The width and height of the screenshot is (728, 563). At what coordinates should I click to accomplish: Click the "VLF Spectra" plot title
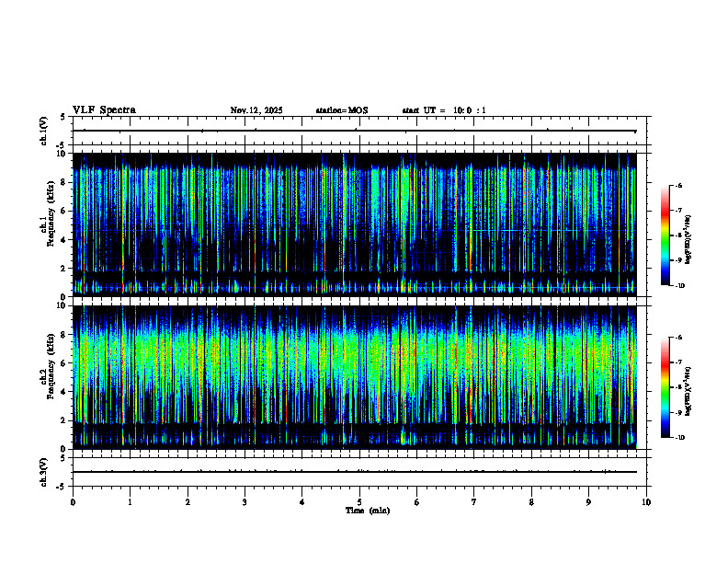click(x=104, y=110)
